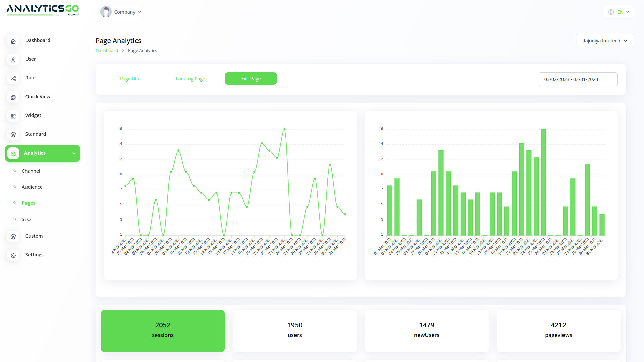Click the Widget grid icon

(x=13, y=116)
